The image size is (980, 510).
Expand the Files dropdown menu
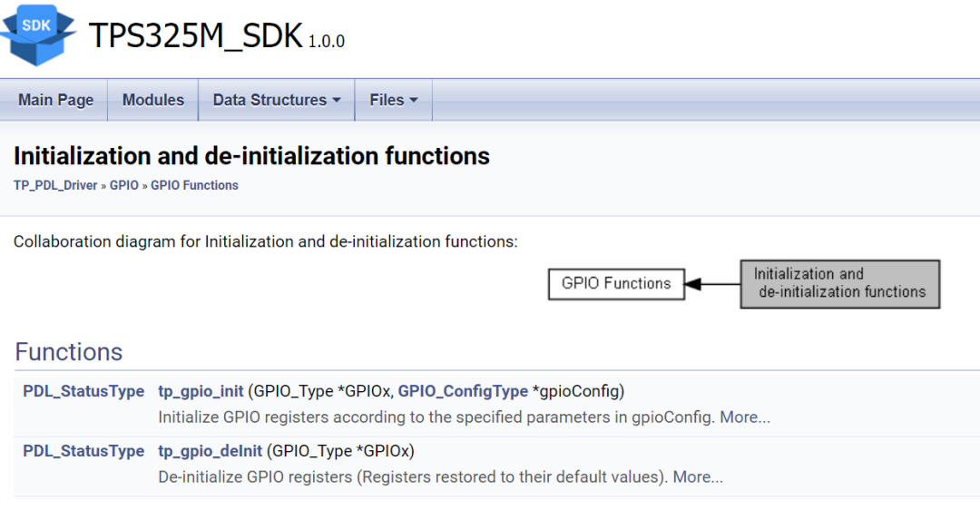(393, 100)
